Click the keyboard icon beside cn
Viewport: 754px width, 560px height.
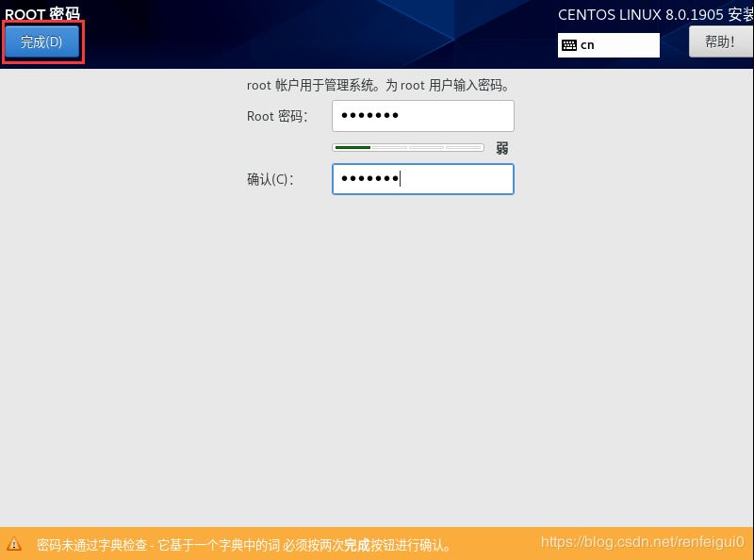pos(568,45)
